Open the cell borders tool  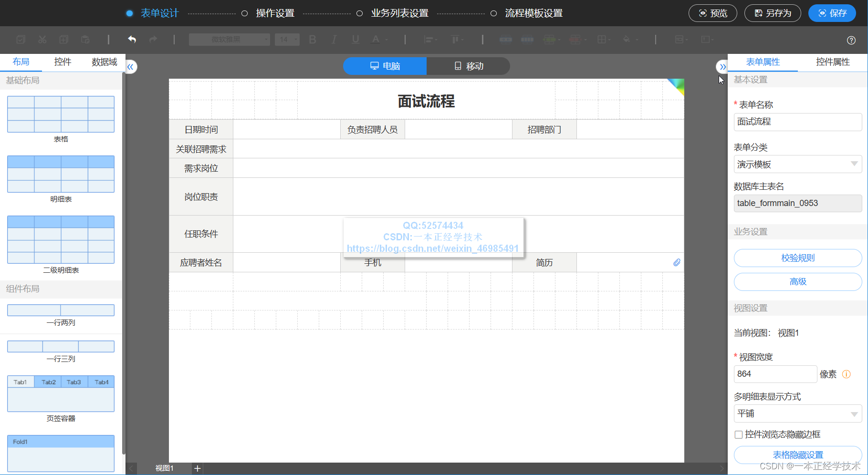point(602,40)
